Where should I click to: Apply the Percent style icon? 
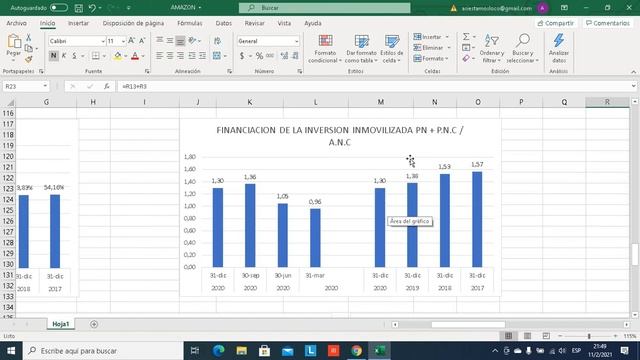[x=259, y=56]
